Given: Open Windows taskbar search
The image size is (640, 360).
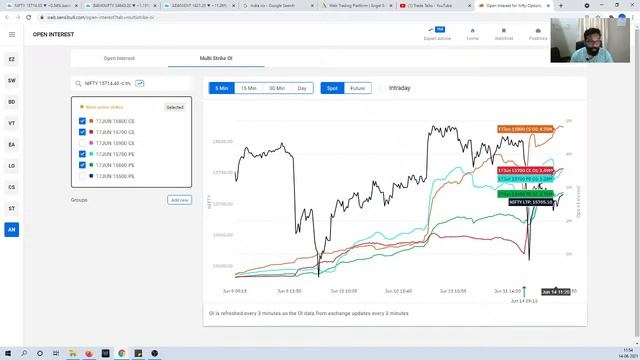Looking at the screenshot, I should tap(24, 353).
